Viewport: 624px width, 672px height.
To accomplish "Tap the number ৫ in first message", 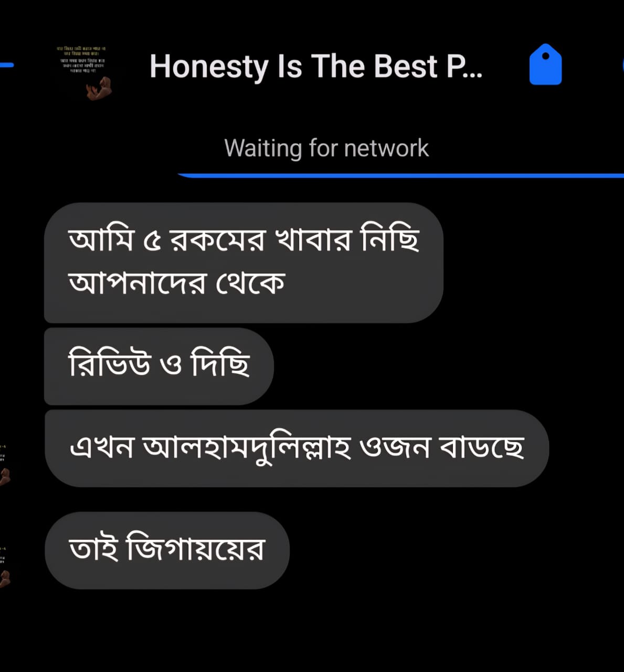I will (152, 241).
